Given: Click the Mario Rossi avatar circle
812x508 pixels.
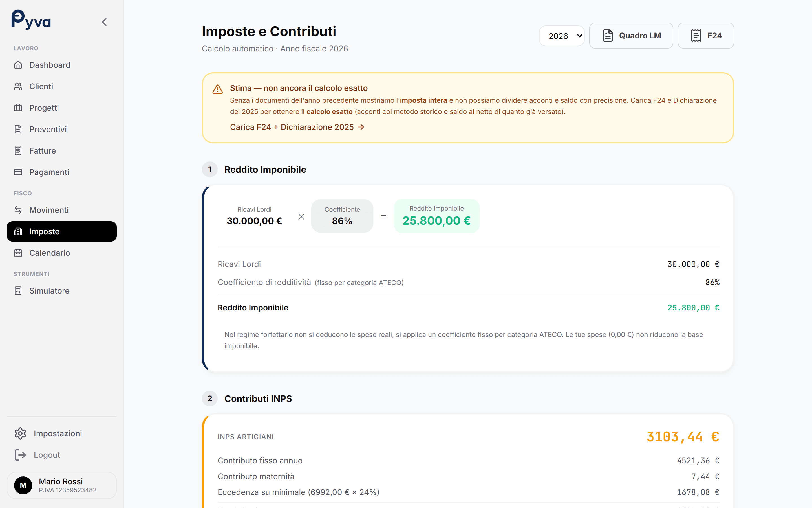Looking at the screenshot, I should [x=23, y=485].
